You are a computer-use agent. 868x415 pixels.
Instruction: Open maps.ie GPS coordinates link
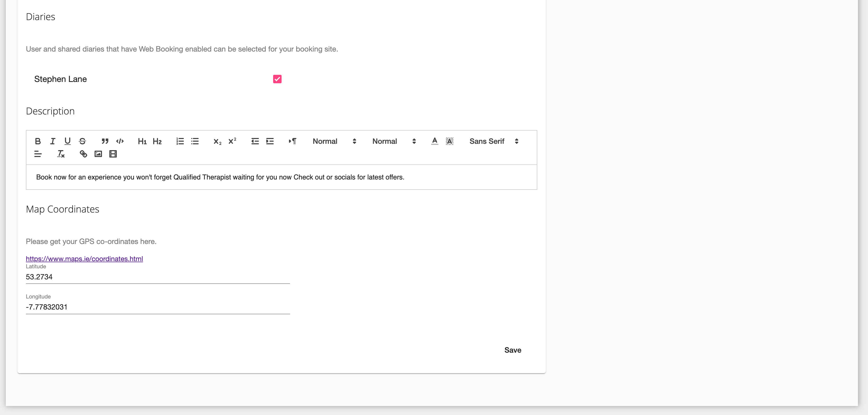pyautogui.click(x=84, y=259)
